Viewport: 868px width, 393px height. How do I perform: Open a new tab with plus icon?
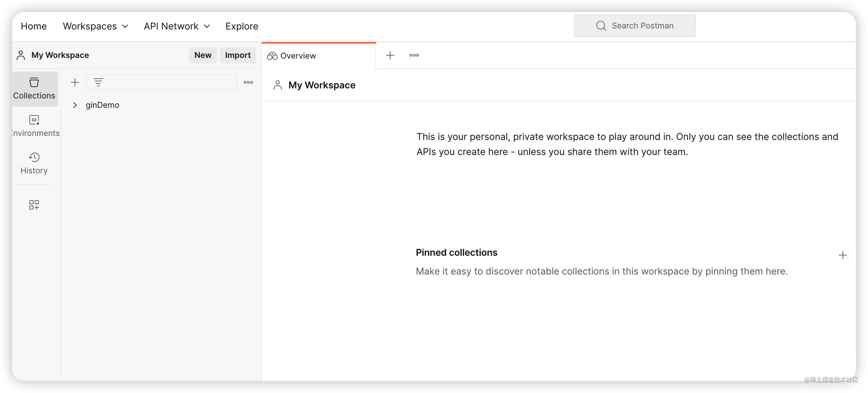[390, 55]
